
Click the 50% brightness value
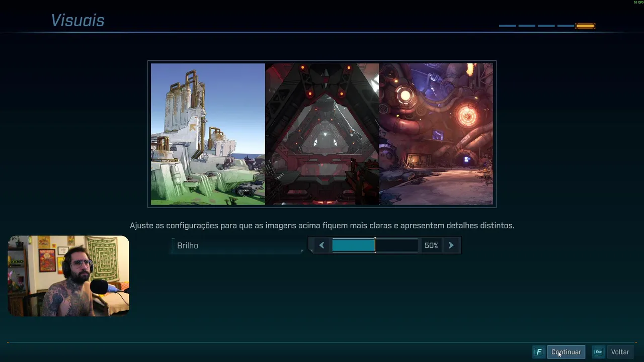click(431, 245)
